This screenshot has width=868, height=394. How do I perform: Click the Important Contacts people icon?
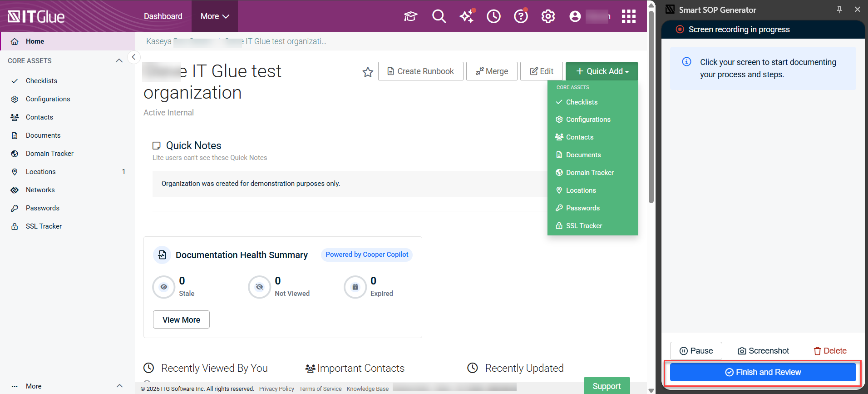(311, 368)
